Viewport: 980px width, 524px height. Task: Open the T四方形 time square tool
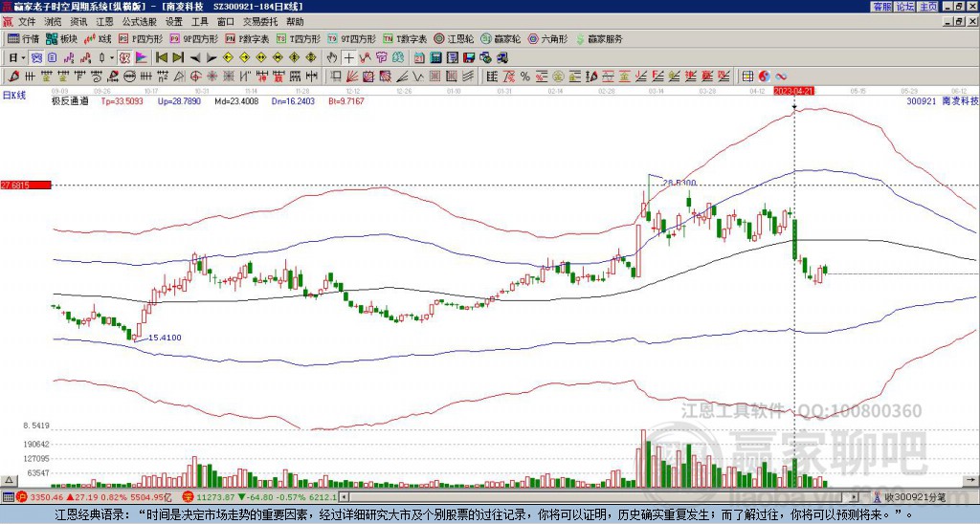click(x=299, y=38)
